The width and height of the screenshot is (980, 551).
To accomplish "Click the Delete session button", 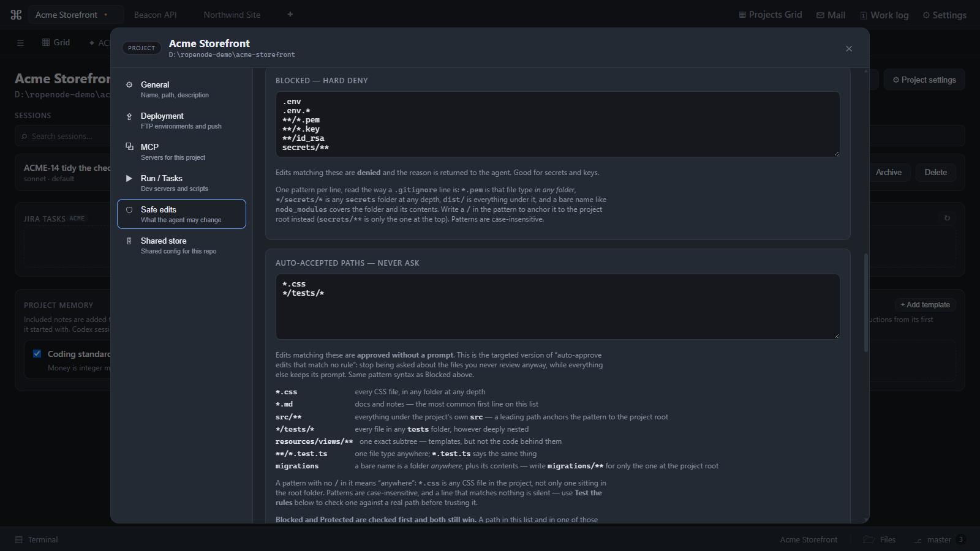I will pyautogui.click(x=935, y=173).
